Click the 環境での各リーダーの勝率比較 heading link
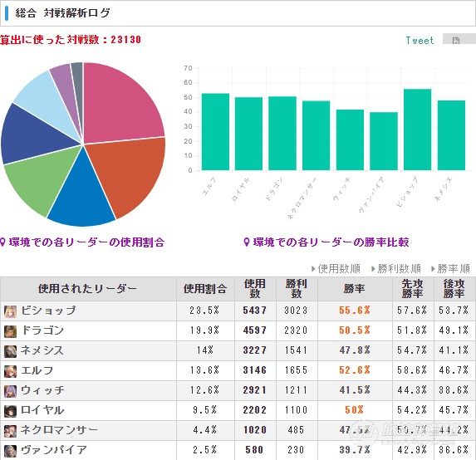Image resolution: width=476 pixels, height=460 pixels. [326, 242]
